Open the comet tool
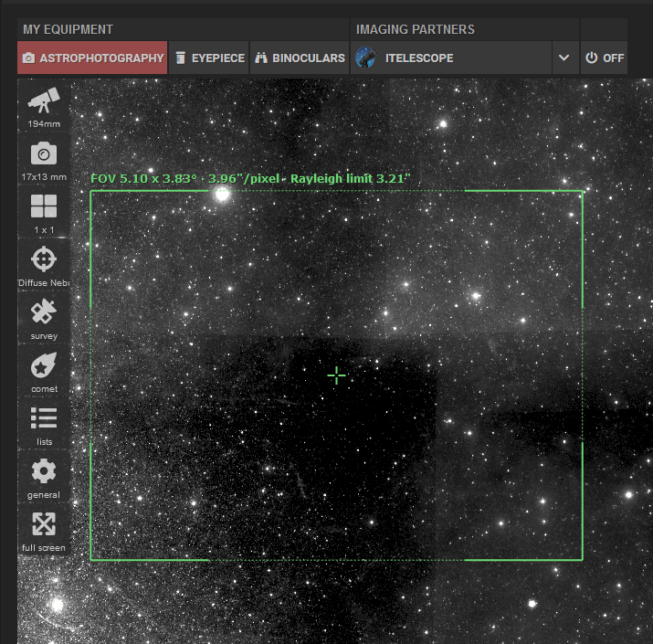 44,371
